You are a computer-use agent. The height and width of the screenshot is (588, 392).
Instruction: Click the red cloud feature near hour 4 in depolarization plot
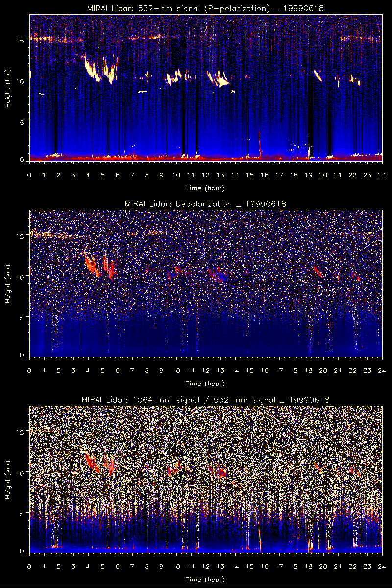pos(91,265)
